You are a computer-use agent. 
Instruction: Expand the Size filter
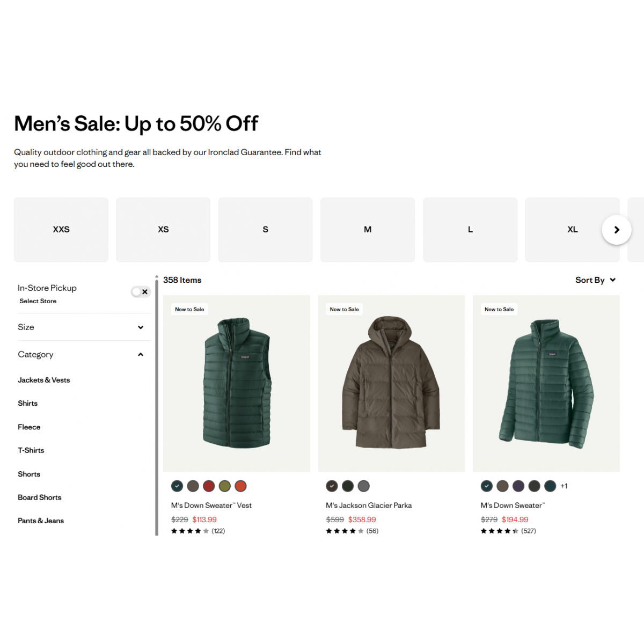[80, 327]
